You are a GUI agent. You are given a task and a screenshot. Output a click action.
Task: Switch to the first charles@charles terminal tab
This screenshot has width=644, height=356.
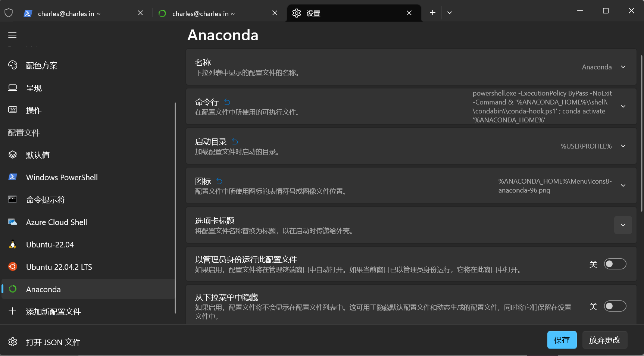tap(69, 13)
